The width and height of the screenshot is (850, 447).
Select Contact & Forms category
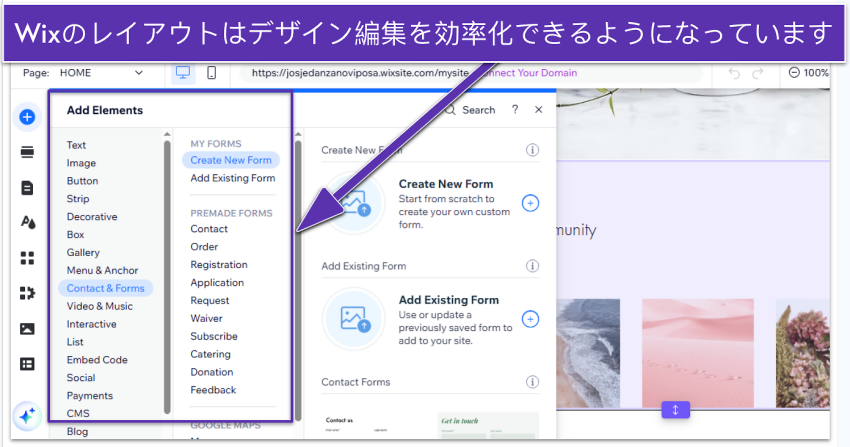tap(106, 288)
